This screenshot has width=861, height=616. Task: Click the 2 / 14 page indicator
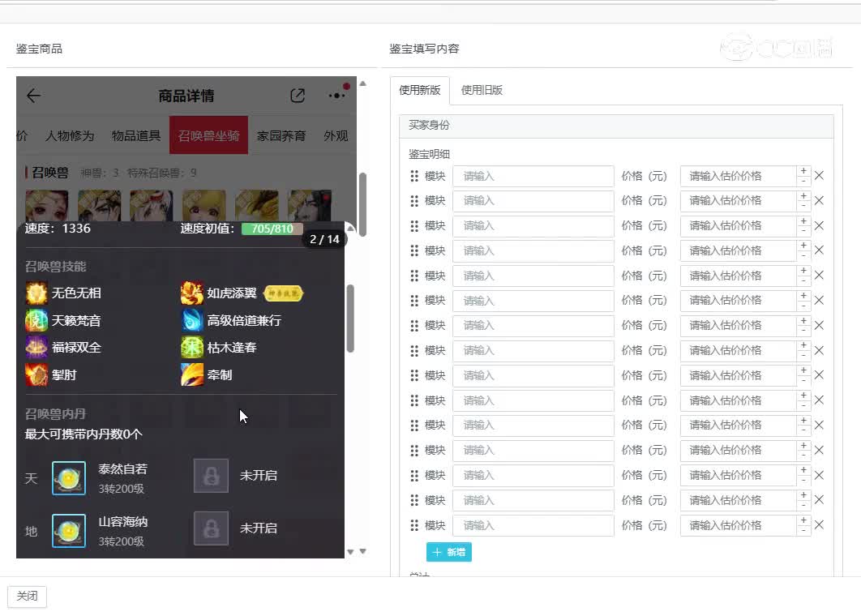(x=324, y=239)
